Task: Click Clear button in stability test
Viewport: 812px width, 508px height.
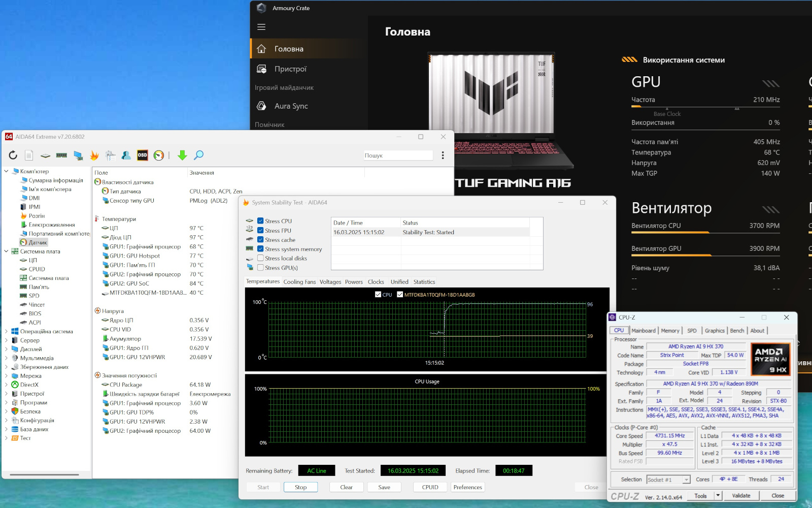Action: [347, 487]
